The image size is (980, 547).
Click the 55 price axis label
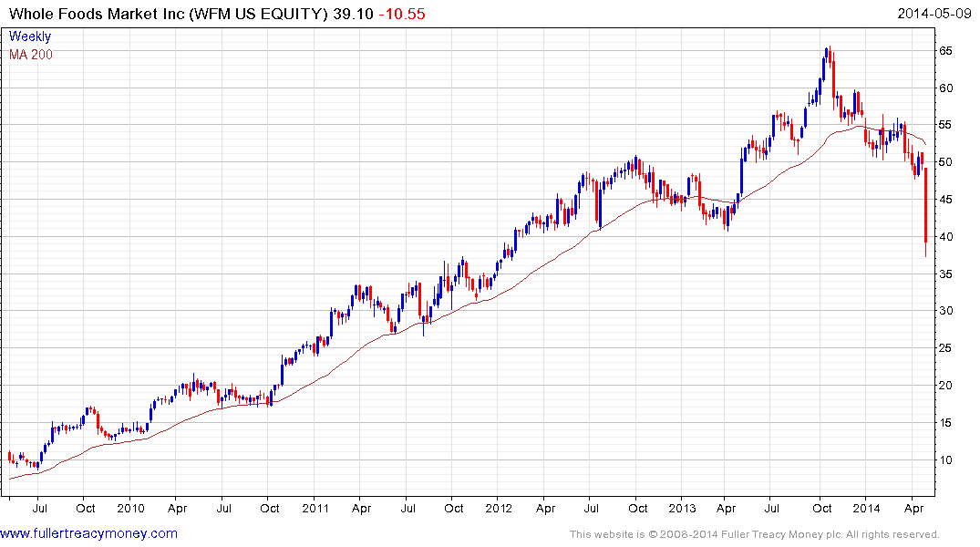(x=945, y=125)
